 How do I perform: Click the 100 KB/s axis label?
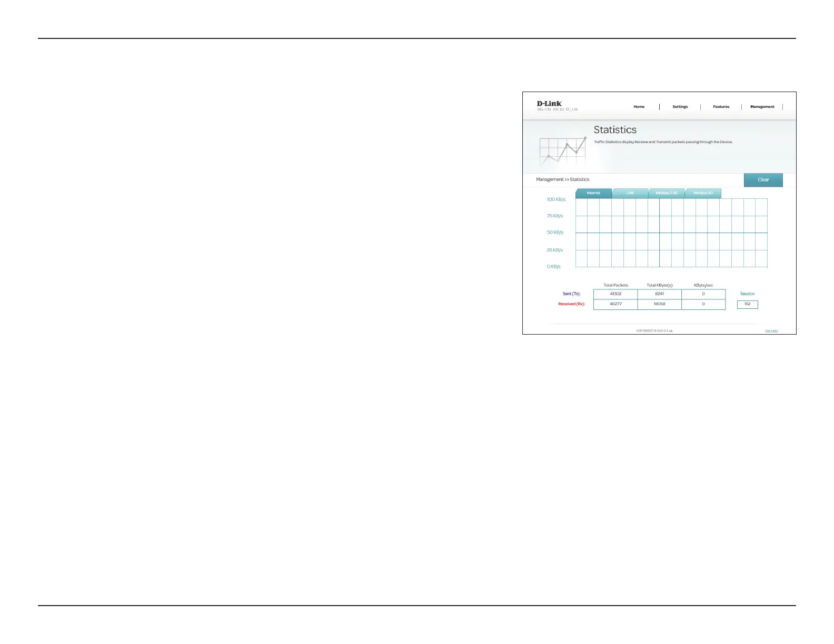coord(556,200)
